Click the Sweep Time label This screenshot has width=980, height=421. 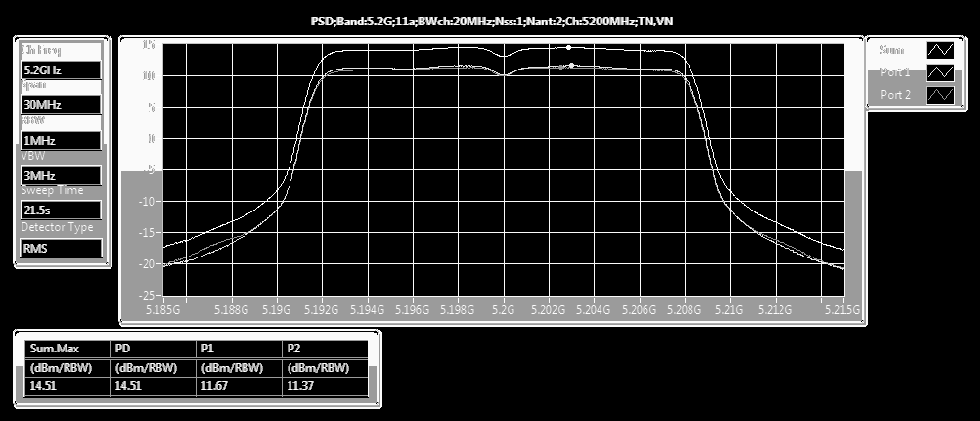[52, 190]
